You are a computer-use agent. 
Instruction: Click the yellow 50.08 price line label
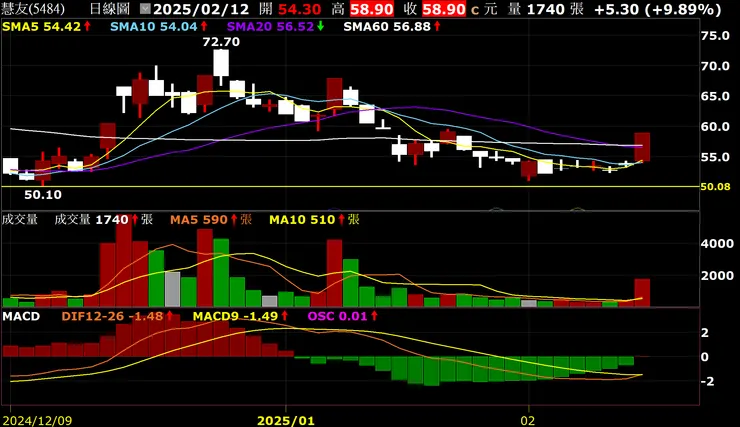coord(715,187)
